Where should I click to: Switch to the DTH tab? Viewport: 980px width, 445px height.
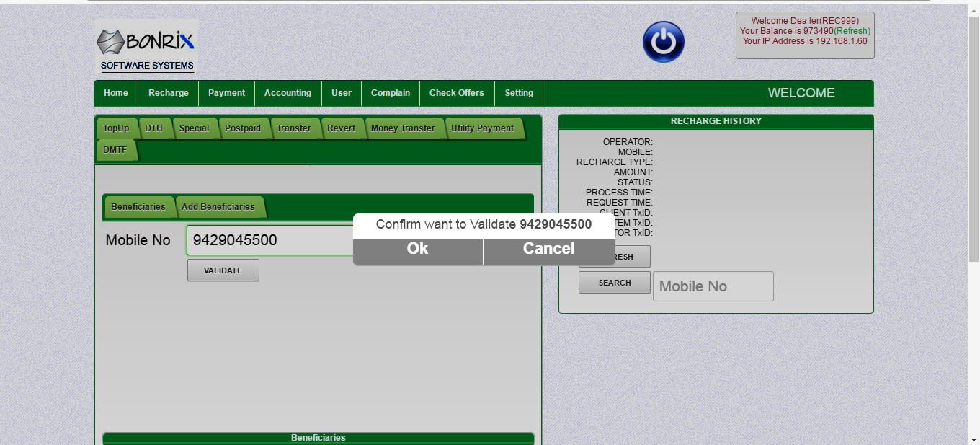153,128
